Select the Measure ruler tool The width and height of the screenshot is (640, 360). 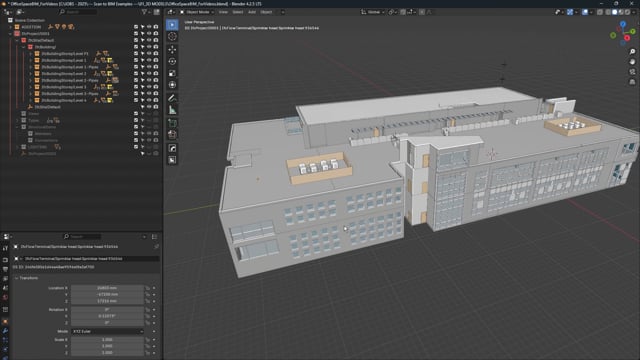(172, 110)
